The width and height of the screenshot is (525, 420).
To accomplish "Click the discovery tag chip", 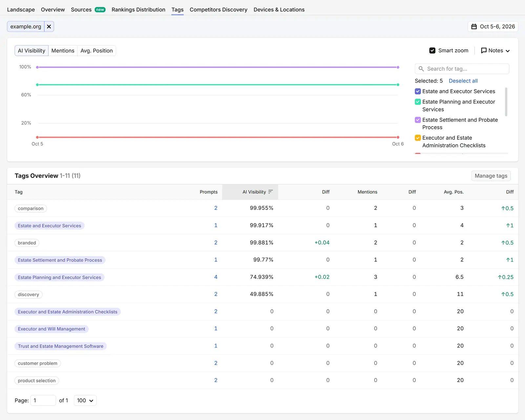I will pyautogui.click(x=29, y=294).
